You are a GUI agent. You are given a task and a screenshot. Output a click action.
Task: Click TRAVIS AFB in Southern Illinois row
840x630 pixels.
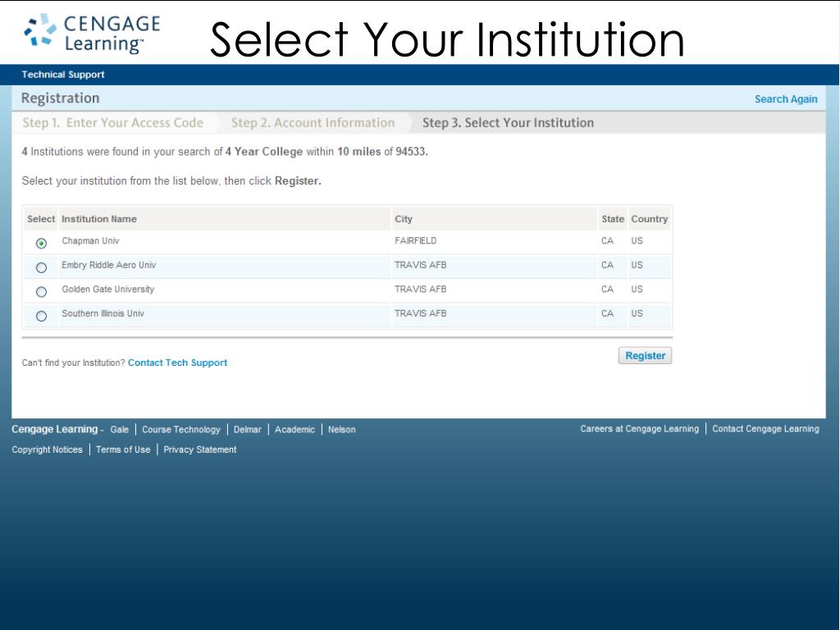[421, 313]
